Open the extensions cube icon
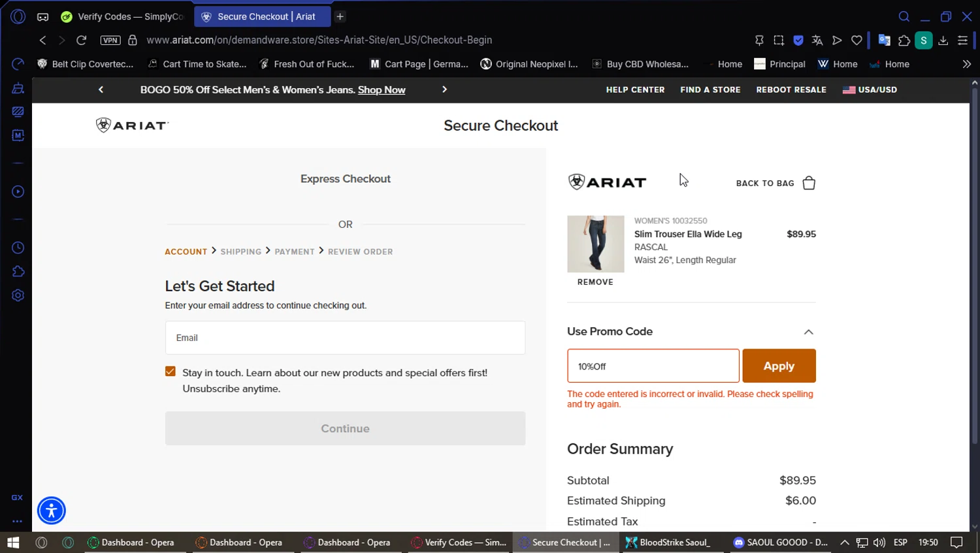Screen dimensions: 980x553 [x=904, y=40]
